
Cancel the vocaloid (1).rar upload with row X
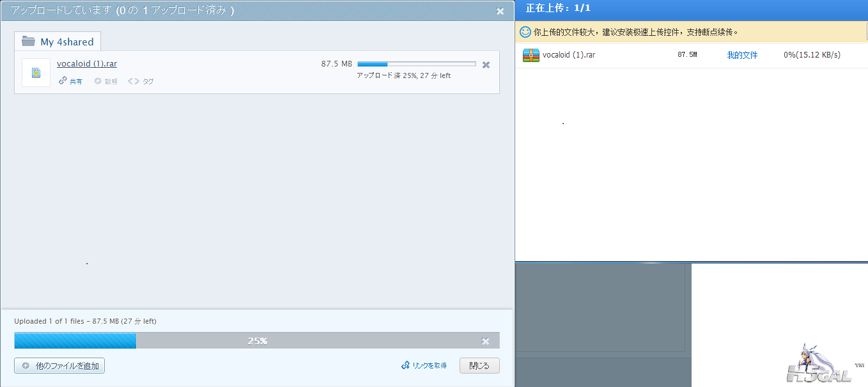pos(486,65)
